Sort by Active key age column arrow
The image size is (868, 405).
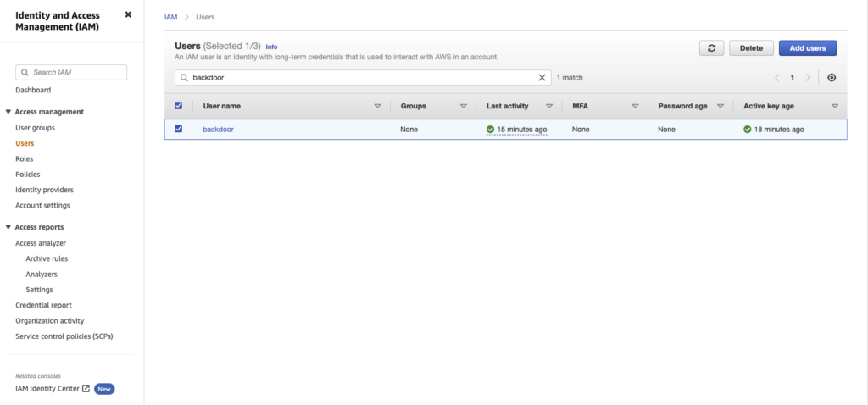point(835,106)
